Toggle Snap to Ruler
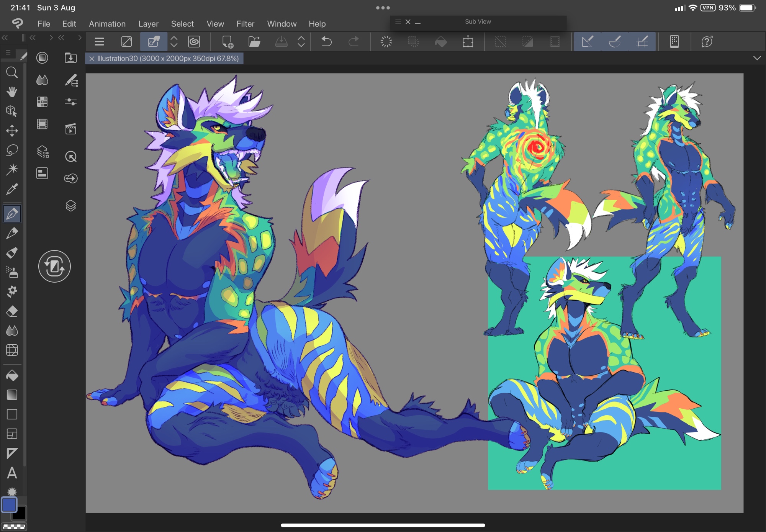The image size is (766, 532). [587, 41]
